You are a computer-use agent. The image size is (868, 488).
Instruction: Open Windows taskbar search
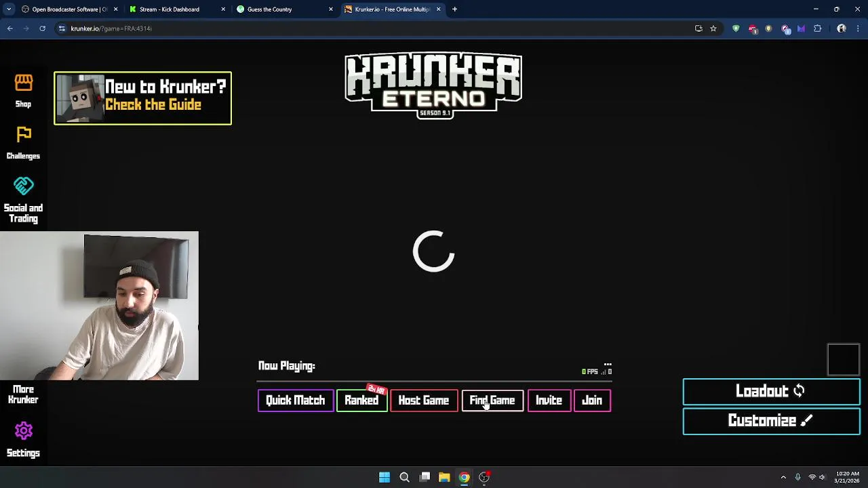click(x=404, y=477)
